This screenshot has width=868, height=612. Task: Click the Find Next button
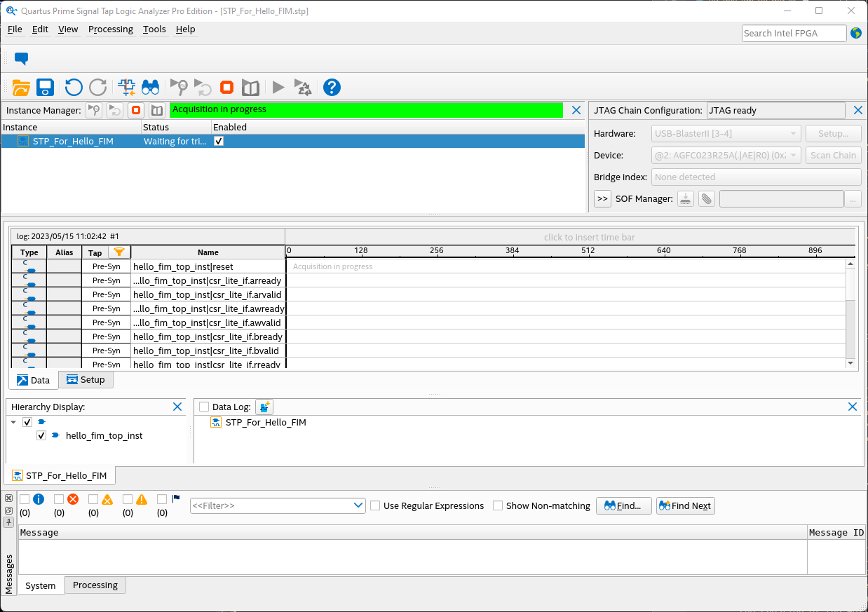685,505
